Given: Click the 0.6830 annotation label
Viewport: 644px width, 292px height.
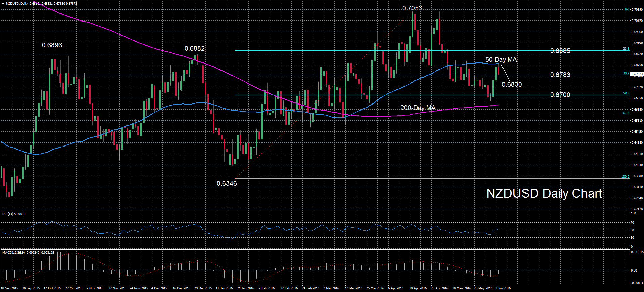Looking at the screenshot, I should [512, 84].
